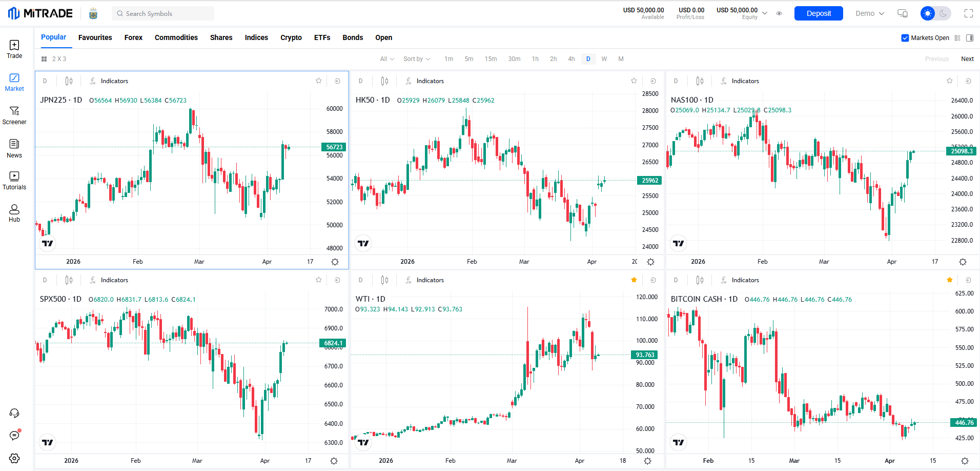The image size is (980, 471).
Task: Open candlestick chart style on JPN225 chart
Action: pyautogui.click(x=69, y=81)
